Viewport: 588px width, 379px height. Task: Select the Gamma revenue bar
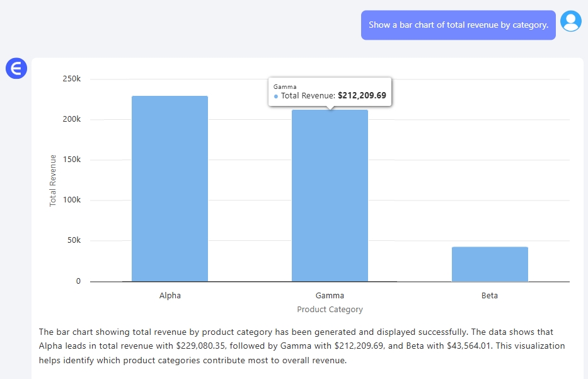330,195
